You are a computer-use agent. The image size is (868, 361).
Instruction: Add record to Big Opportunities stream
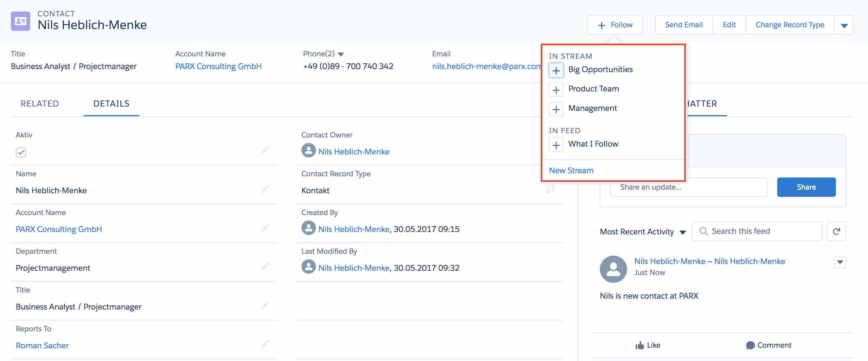pyautogui.click(x=556, y=71)
